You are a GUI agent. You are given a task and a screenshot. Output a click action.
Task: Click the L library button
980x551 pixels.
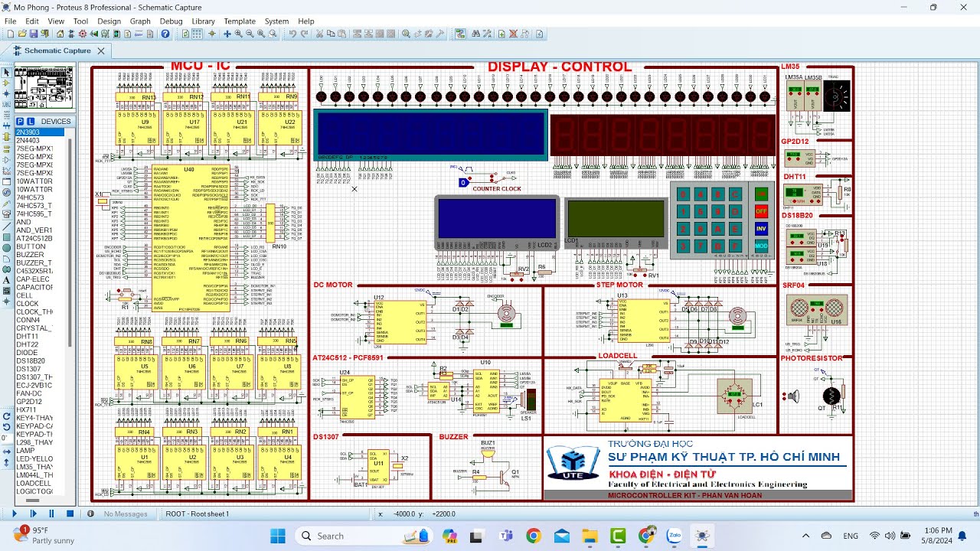click(31, 122)
